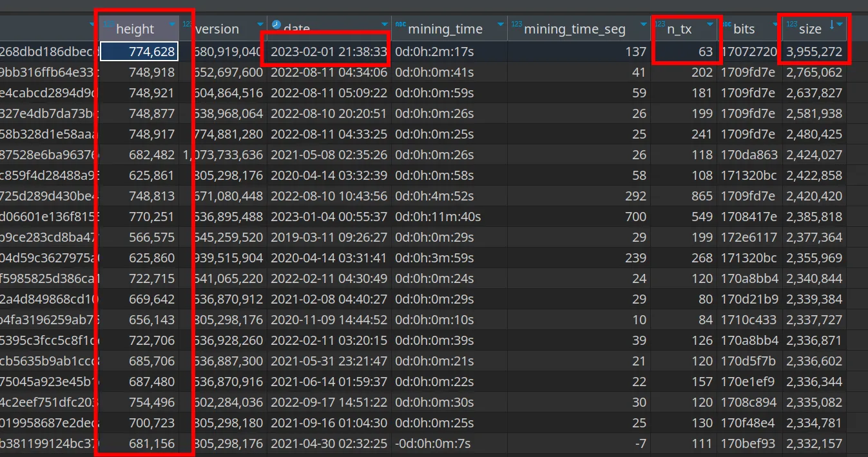Click the descending sort arrow in size header
This screenshot has width=868, height=457.
point(831,24)
